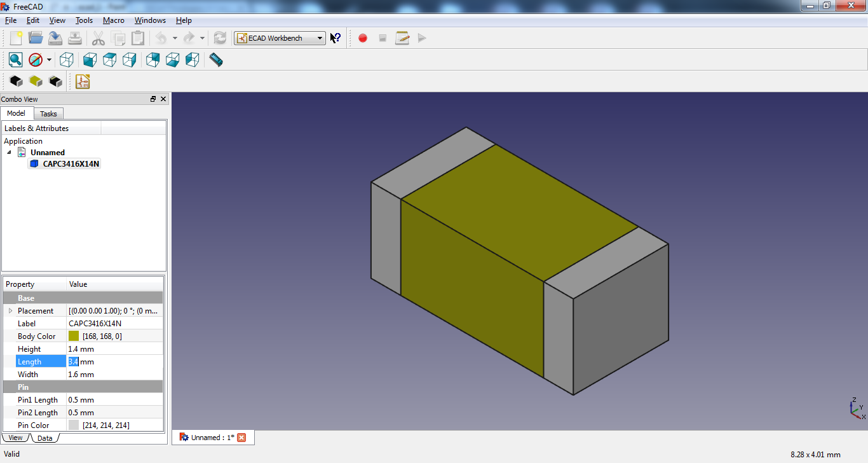The width and height of the screenshot is (868, 463).
Task: Insert the yellow chip capacitor component
Action: click(36, 81)
